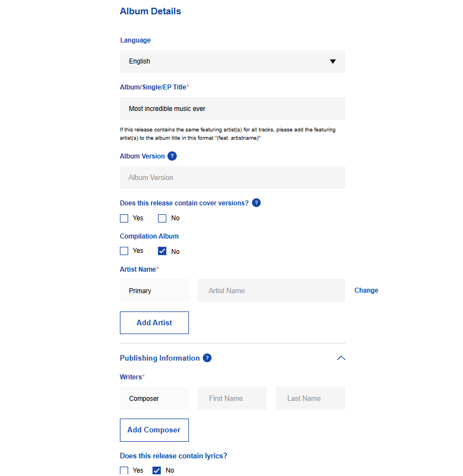Open the cover versions help icon
The width and height of the screenshot is (463, 476).
click(256, 203)
